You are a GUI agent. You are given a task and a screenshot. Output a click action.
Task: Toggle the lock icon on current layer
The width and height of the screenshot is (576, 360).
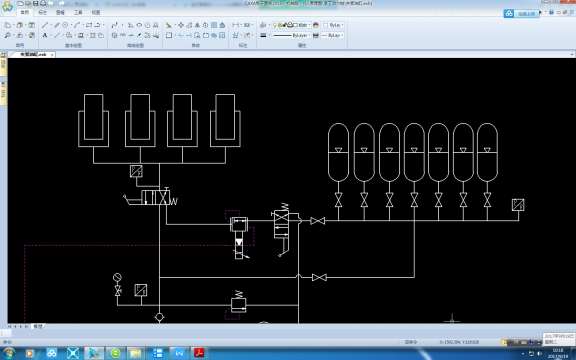[290, 25]
